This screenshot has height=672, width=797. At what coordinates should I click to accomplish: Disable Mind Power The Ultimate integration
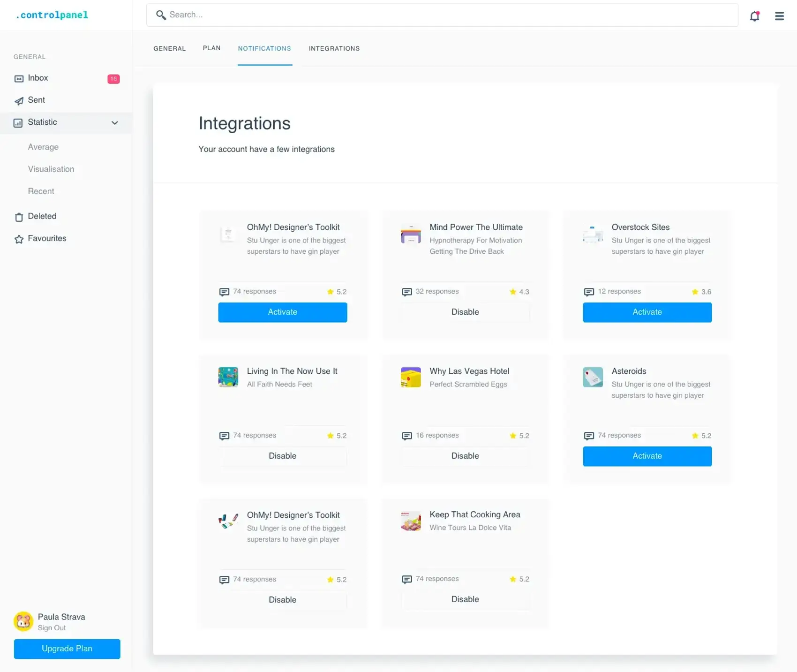coord(465,312)
